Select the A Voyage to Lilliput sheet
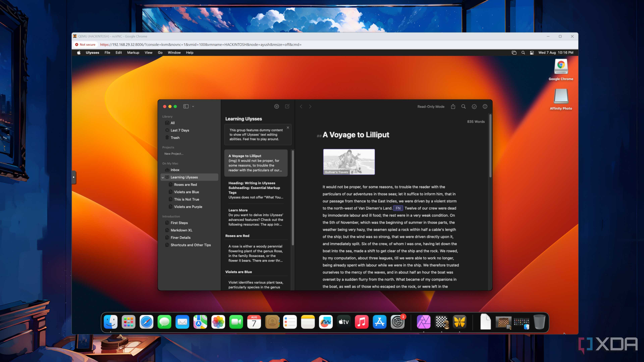644x362 pixels. coord(256,163)
